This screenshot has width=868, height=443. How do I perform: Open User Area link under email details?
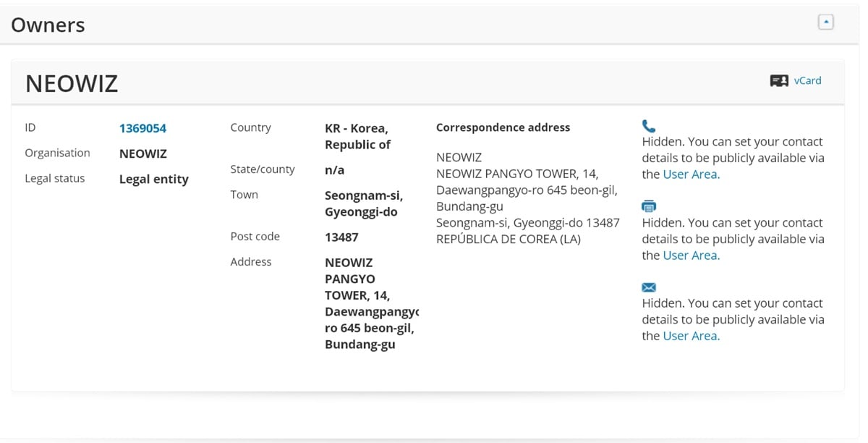coord(692,336)
